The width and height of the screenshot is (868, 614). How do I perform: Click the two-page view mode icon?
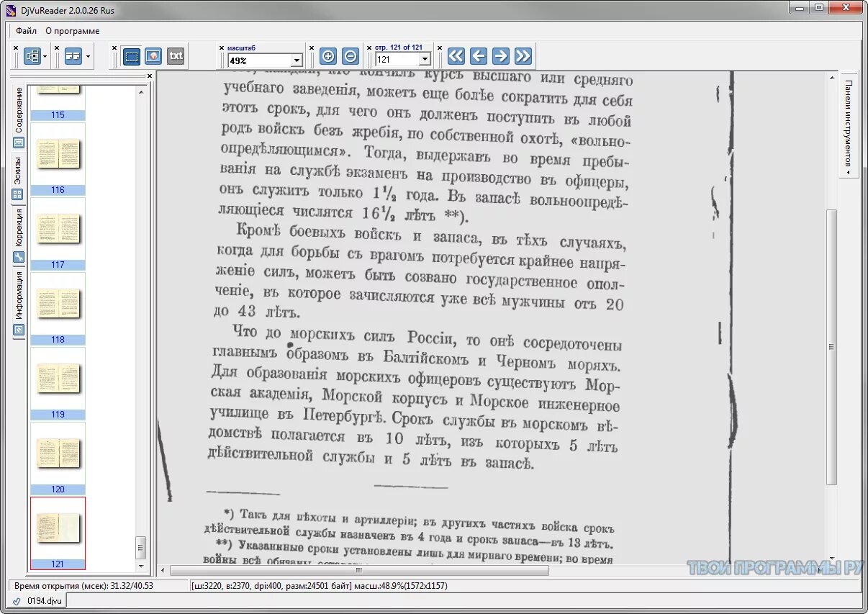pos(73,55)
